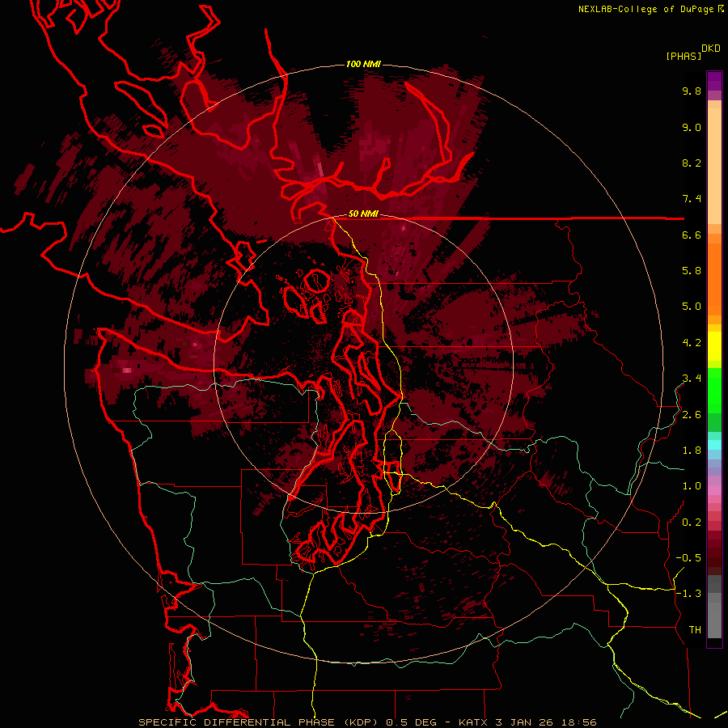Click the 7.4 value on the color scale

coord(692,199)
